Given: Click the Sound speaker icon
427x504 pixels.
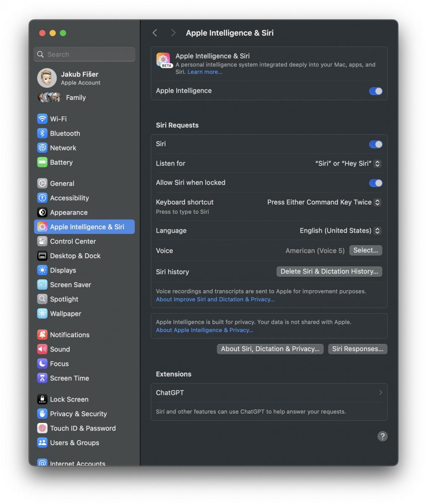Looking at the screenshot, I should [x=42, y=349].
